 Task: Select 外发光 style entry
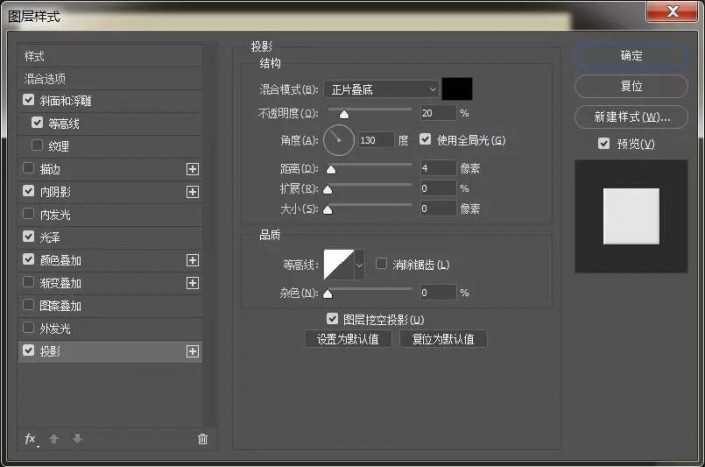(54, 328)
